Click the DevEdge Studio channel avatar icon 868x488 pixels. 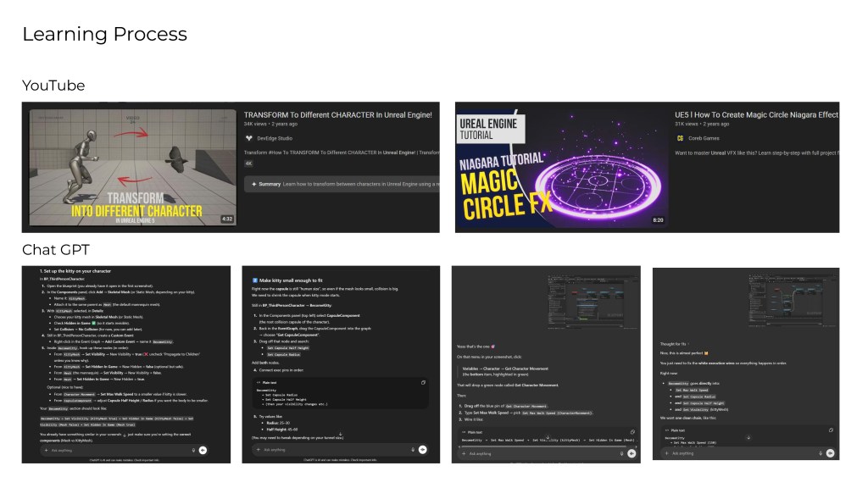click(x=248, y=138)
